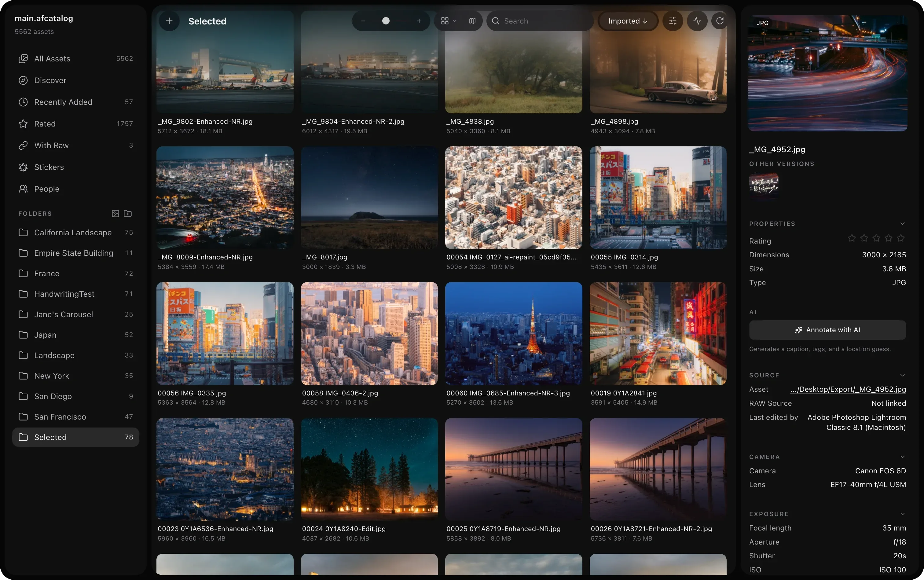Open Stickers in the sidebar
Image resolution: width=924 pixels, height=580 pixels.
75,167
